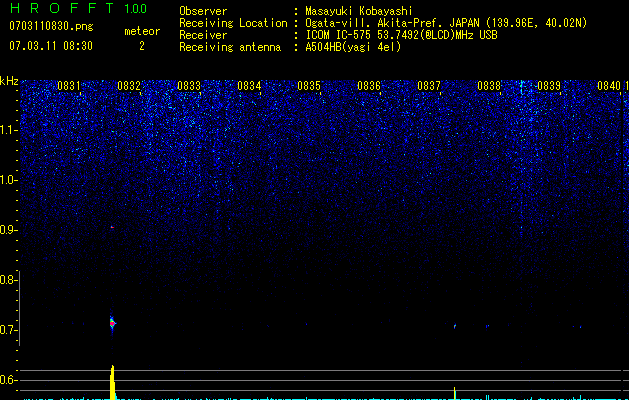
Task: Click the 0835 time marker
Action: (x=309, y=86)
